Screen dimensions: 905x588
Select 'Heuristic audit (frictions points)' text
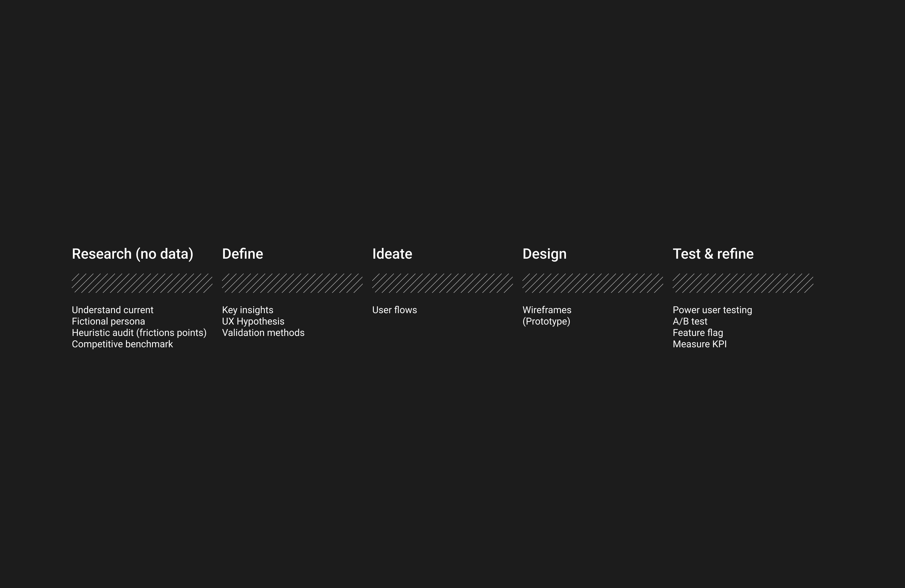click(139, 333)
